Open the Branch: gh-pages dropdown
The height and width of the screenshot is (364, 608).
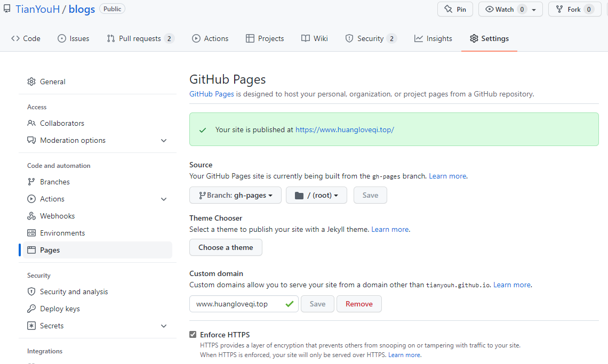(x=235, y=195)
